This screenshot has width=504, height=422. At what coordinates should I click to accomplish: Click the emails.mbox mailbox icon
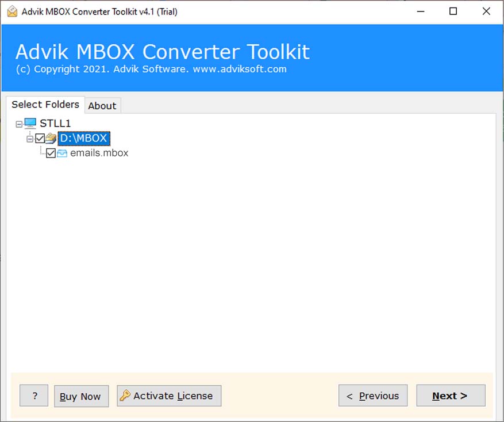pyautogui.click(x=62, y=153)
